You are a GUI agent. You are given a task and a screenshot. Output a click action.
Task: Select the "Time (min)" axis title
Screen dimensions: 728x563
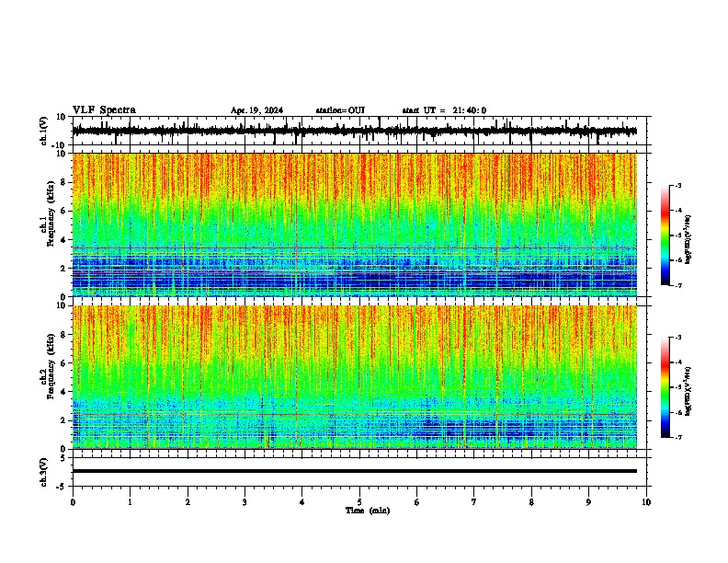point(368,511)
